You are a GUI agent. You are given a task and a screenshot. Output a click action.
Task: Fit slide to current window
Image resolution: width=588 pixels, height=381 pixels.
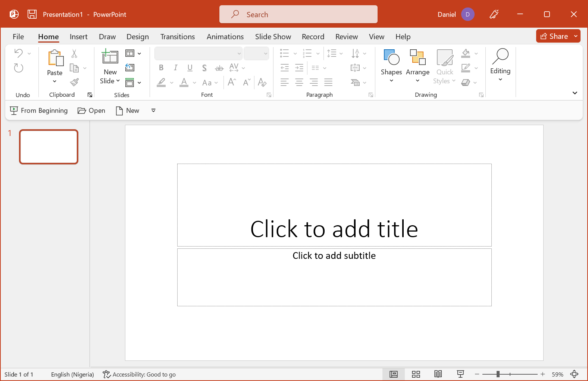(574, 374)
